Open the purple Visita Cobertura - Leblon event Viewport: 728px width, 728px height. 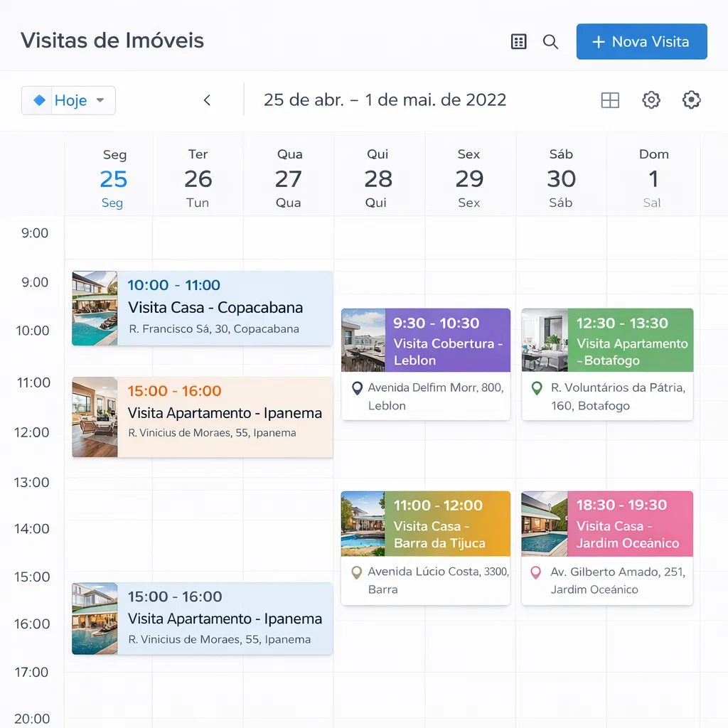pyautogui.click(x=447, y=341)
